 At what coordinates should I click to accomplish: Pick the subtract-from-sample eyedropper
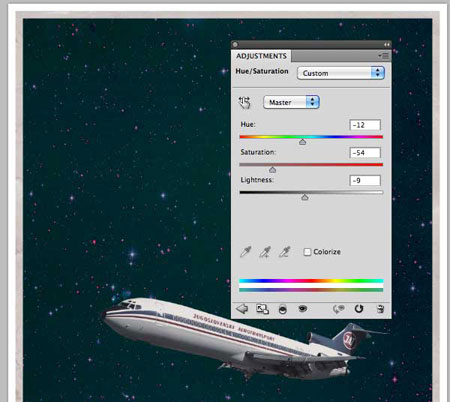coord(285,252)
